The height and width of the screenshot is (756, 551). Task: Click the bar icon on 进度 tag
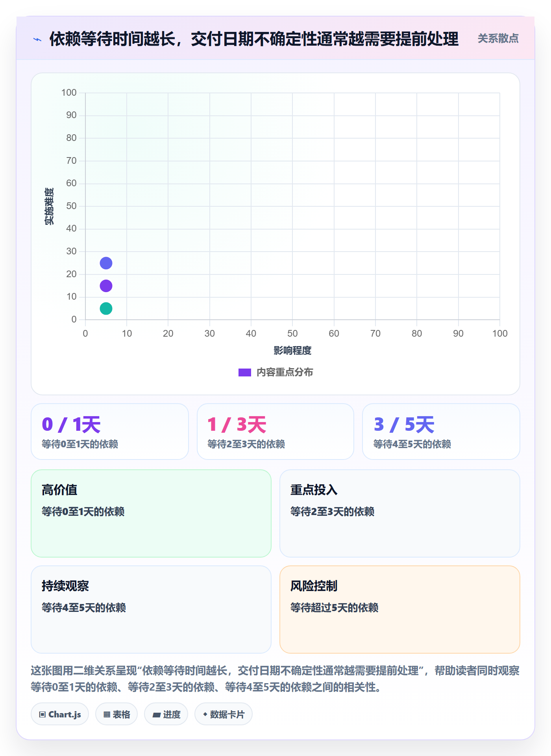[156, 715]
